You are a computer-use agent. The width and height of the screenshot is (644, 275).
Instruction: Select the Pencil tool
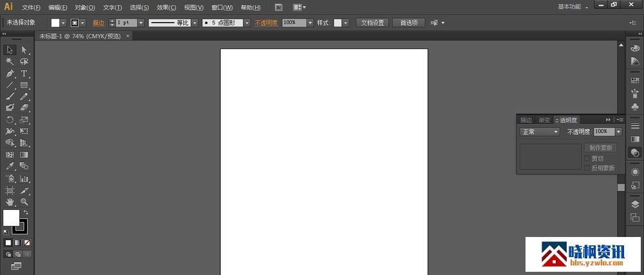coord(24,97)
